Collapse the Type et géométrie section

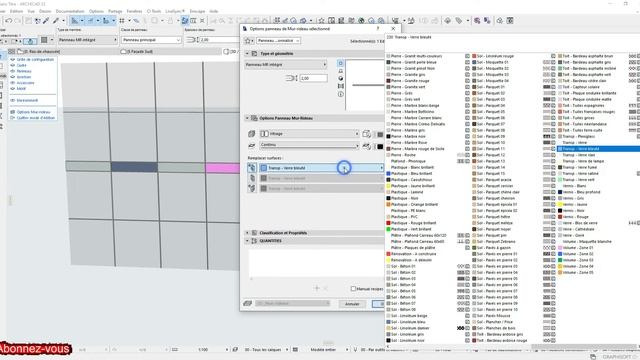click(x=247, y=53)
